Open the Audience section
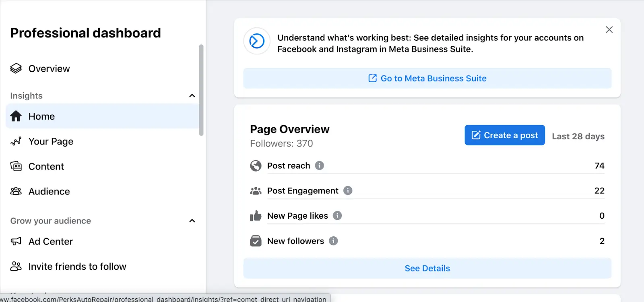644x302 pixels. tap(102, 191)
